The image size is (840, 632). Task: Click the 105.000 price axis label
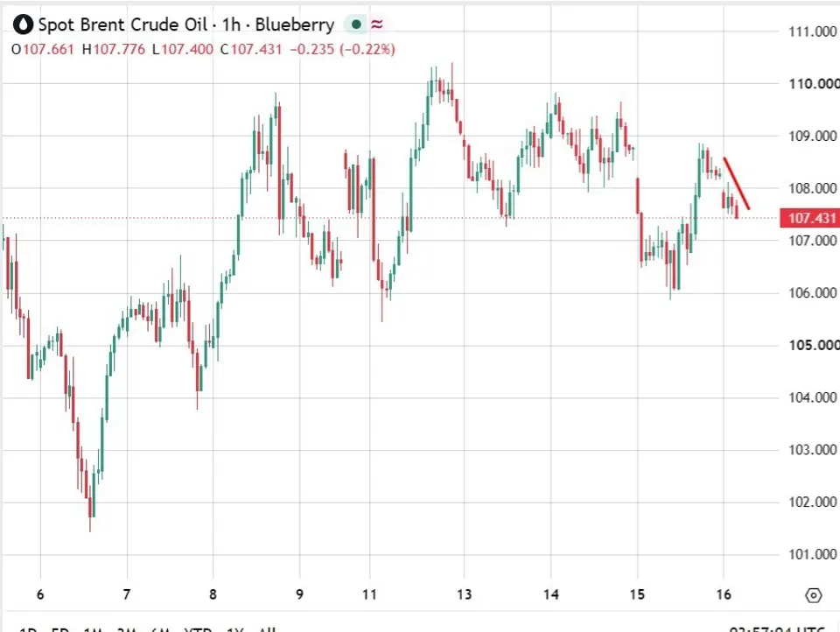(x=814, y=345)
